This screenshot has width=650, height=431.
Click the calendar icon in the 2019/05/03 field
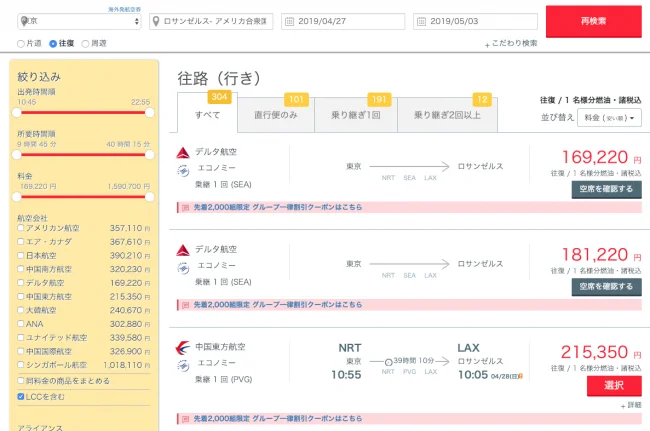tap(421, 21)
